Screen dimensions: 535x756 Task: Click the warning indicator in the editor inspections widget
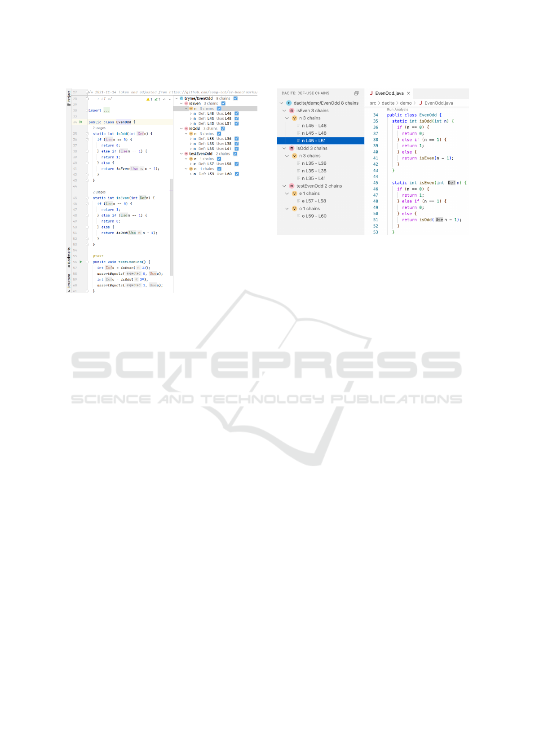(149, 99)
